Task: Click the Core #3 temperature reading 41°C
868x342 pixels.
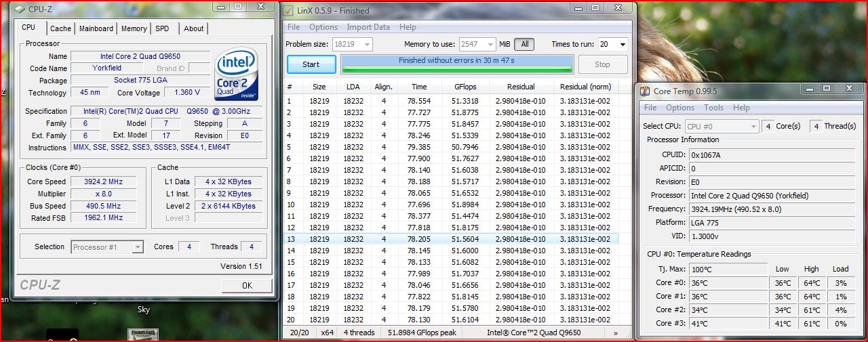Action: pyautogui.click(x=728, y=324)
